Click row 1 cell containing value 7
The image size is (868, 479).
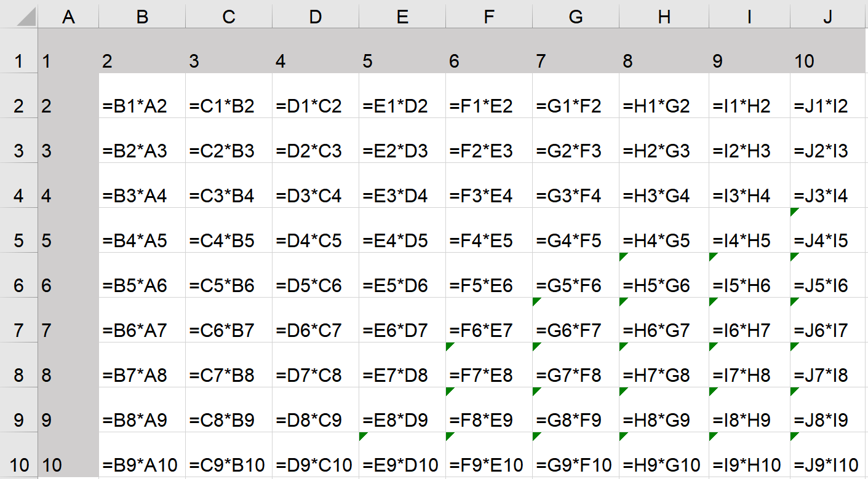pyautogui.click(x=576, y=50)
